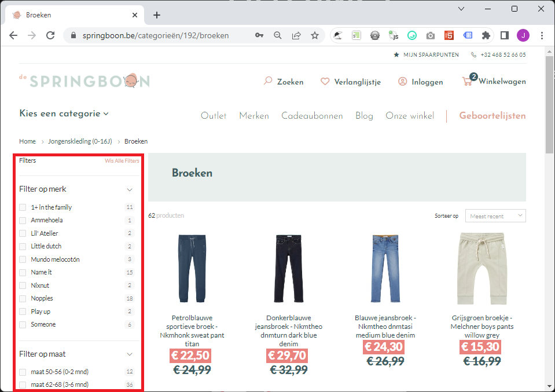Open Petrolblauwe sportieve broek product title

[x=192, y=331]
